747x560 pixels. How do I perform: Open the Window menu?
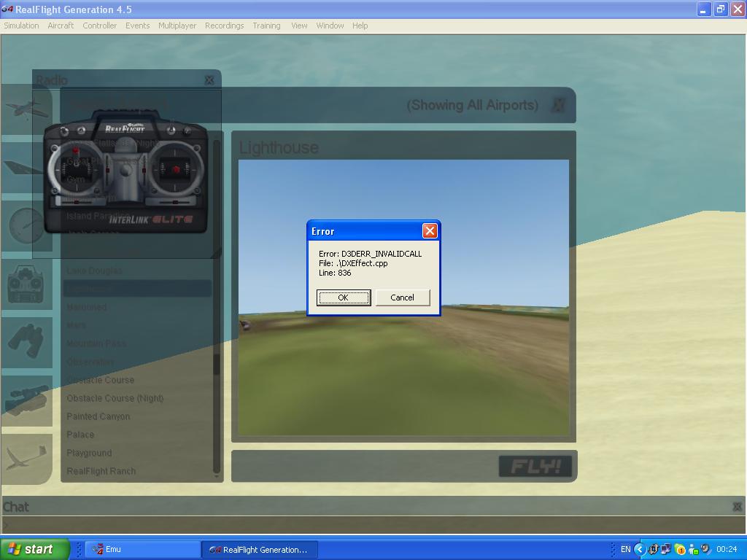pyautogui.click(x=330, y=26)
